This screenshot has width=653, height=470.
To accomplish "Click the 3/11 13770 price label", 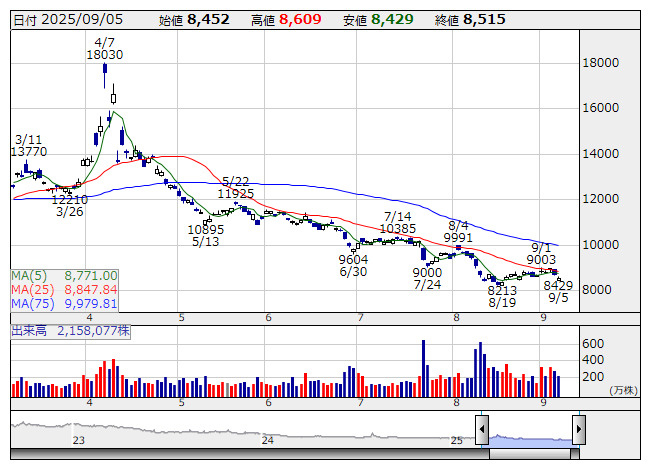I will [29, 146].
